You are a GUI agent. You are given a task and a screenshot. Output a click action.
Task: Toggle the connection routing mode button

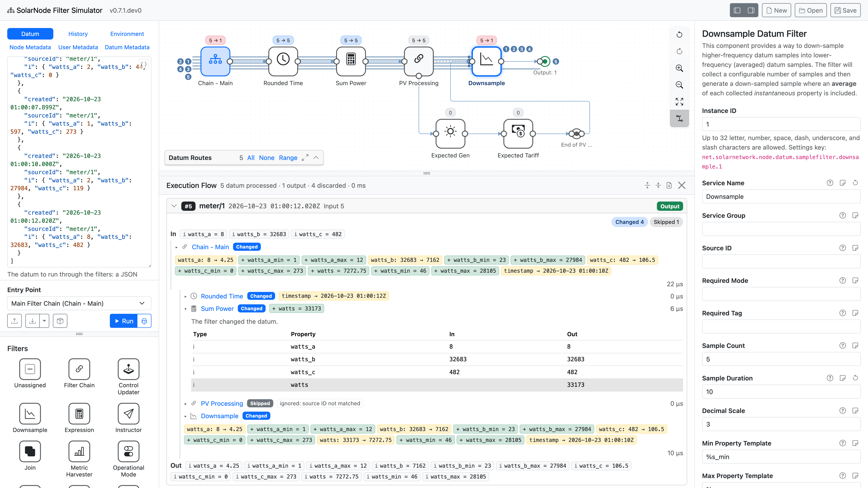[679, 119]
